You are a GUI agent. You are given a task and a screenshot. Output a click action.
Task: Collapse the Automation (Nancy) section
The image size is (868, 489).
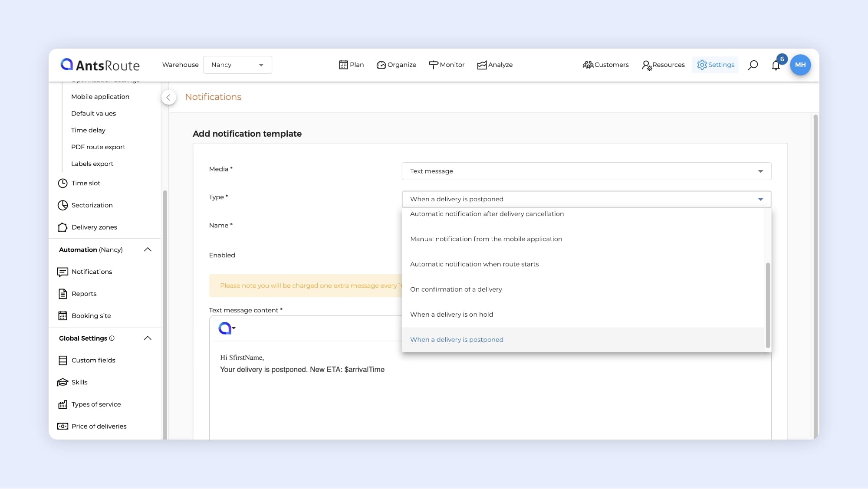(x=148, y=250)
